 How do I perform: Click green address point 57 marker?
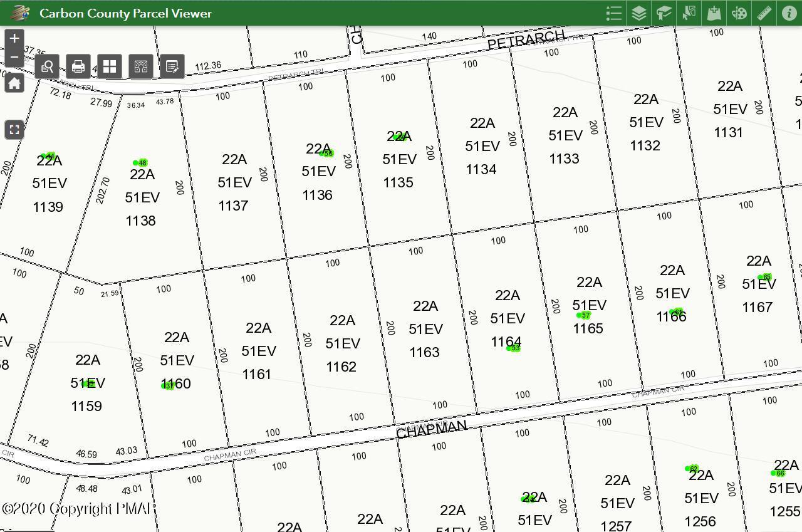[584, 315]
